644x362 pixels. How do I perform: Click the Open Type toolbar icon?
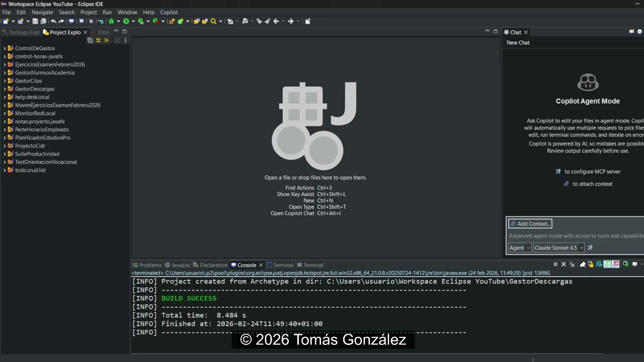(196, 21)
